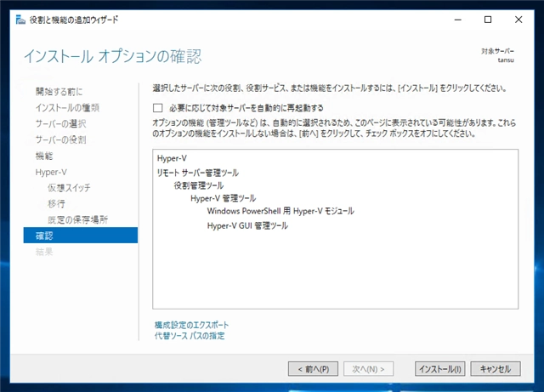Select Hyper-V GUI 管理ツール entry
This screenshot has width=544, height=392.
(247, 225)
